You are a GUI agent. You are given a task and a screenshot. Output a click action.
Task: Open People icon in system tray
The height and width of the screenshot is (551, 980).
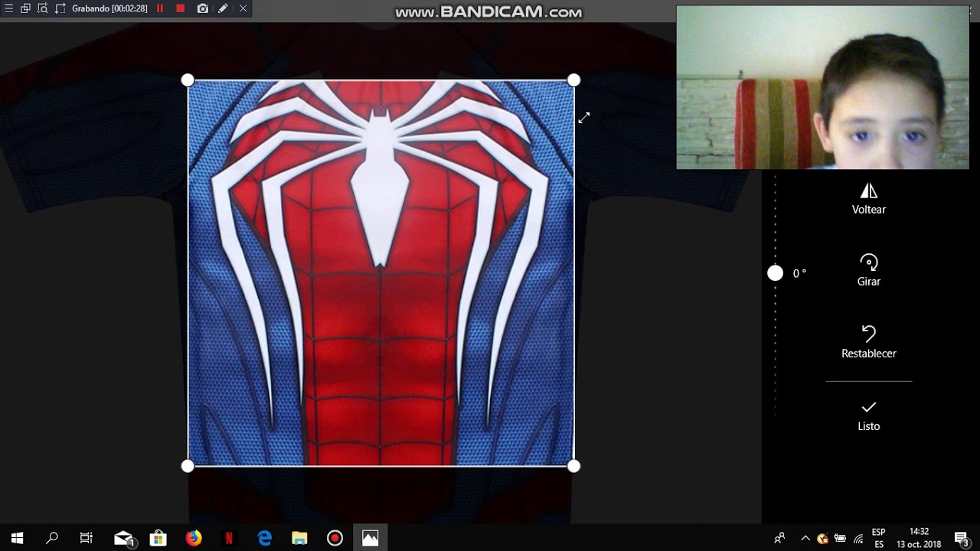coord(779,538)
